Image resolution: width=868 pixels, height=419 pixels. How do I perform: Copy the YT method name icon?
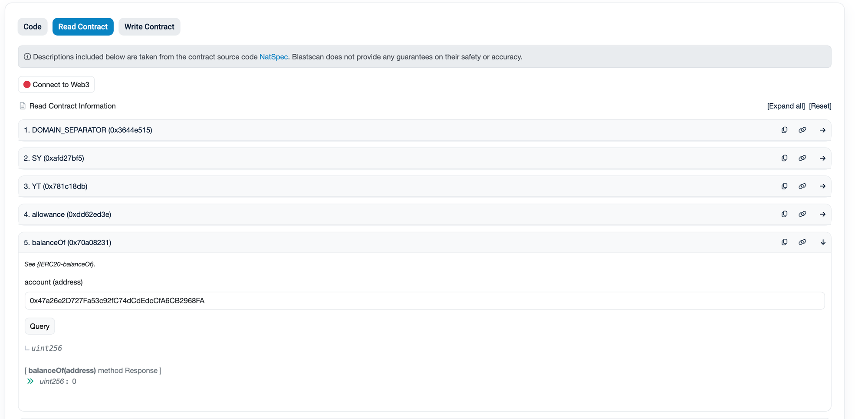(x=784, y=186)
